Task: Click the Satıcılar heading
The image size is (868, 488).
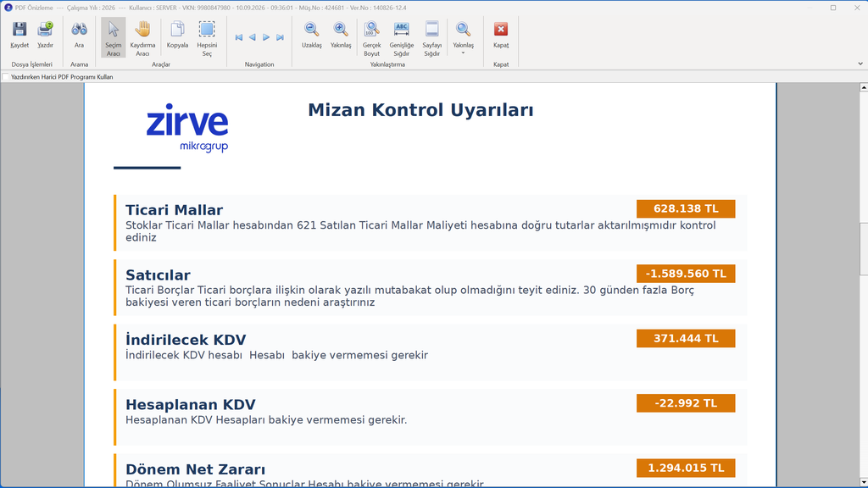Action: click(x=158, y=275)
